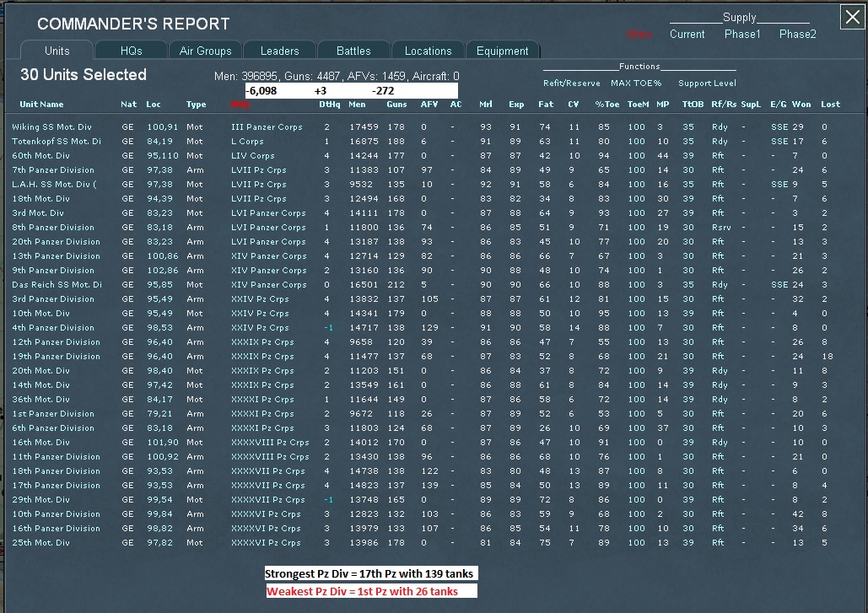The width and height of the screenshot is (868, 613).
Task: Sort by Men column header
Action: pos(357,104)
